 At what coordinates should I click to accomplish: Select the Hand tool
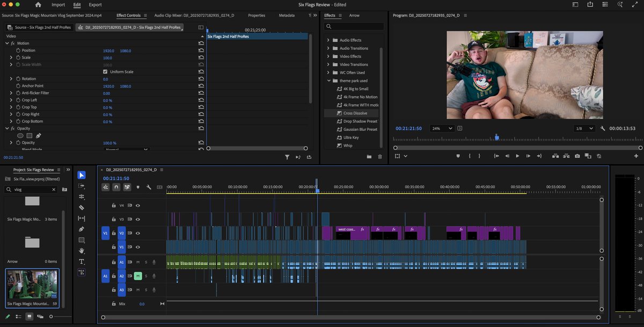[81, 250]
